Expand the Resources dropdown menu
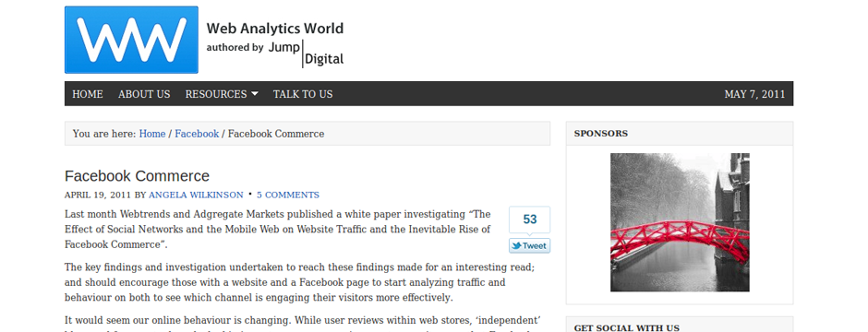Image resolution: width=868 pixels, height=332 pixels. pos(222,94)
